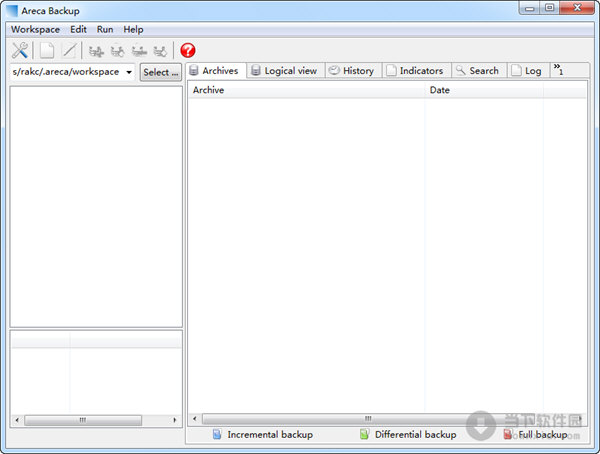Sort by the Archive column header
600x454 pixels.
click(x=306, y=90)
